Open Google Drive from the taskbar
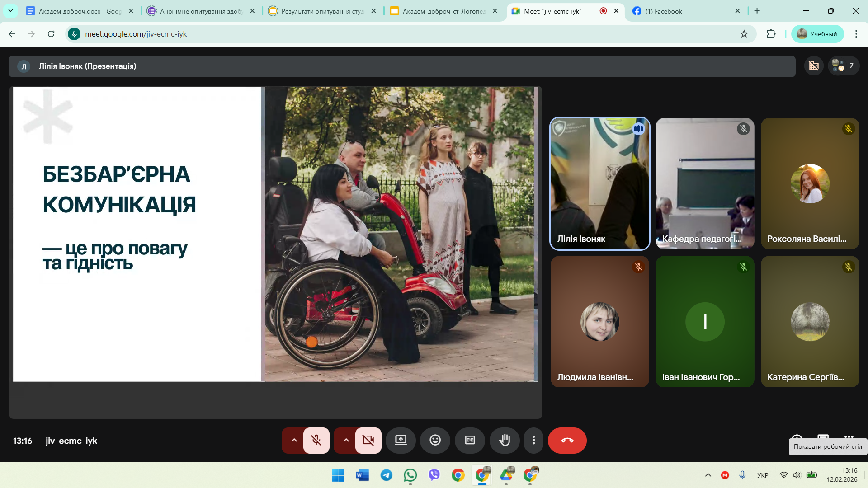The height and width of the screenshot is (488, 868). pyautogui.click(x=506, y=475)
